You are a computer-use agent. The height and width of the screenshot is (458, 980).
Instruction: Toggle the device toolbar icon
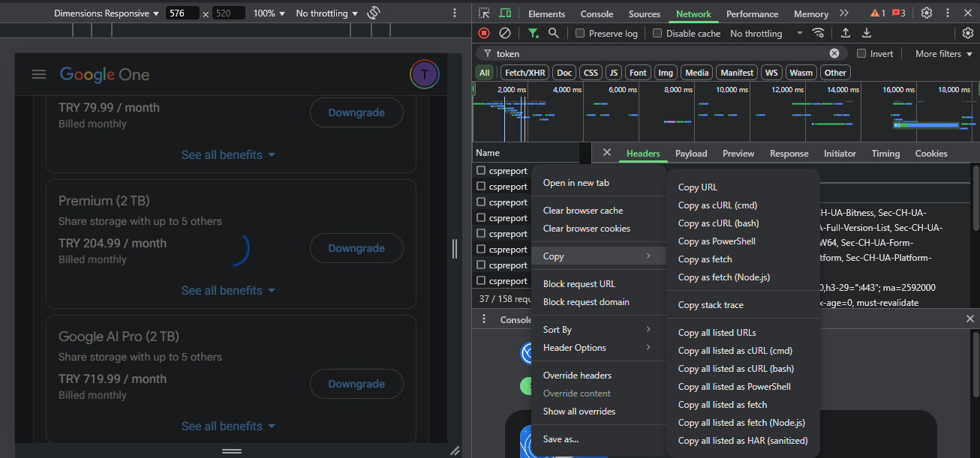pyautogui.click(x=505, y=13)
